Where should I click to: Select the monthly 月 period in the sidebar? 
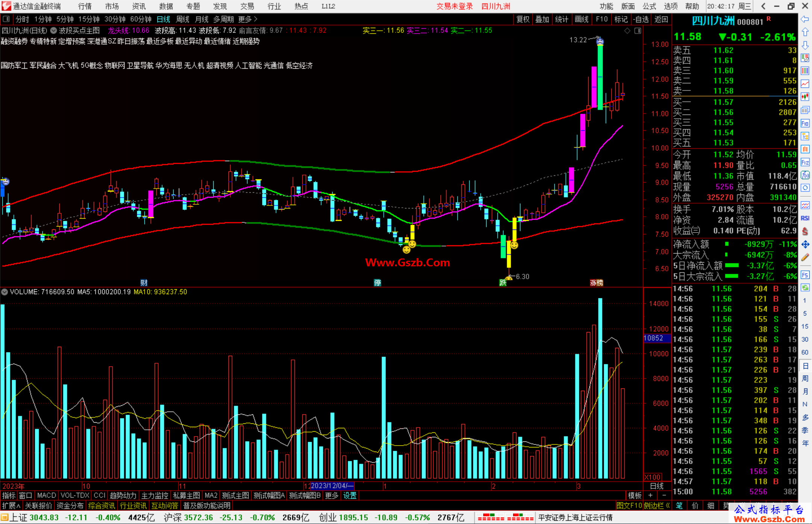(805, 391)
